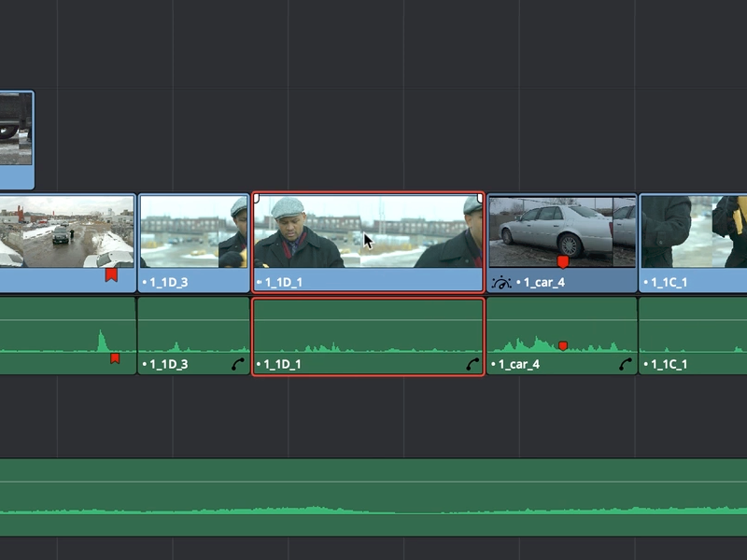Select red flag on first audio clip
The height and width of the screenshot is (560, 747).
115,358
